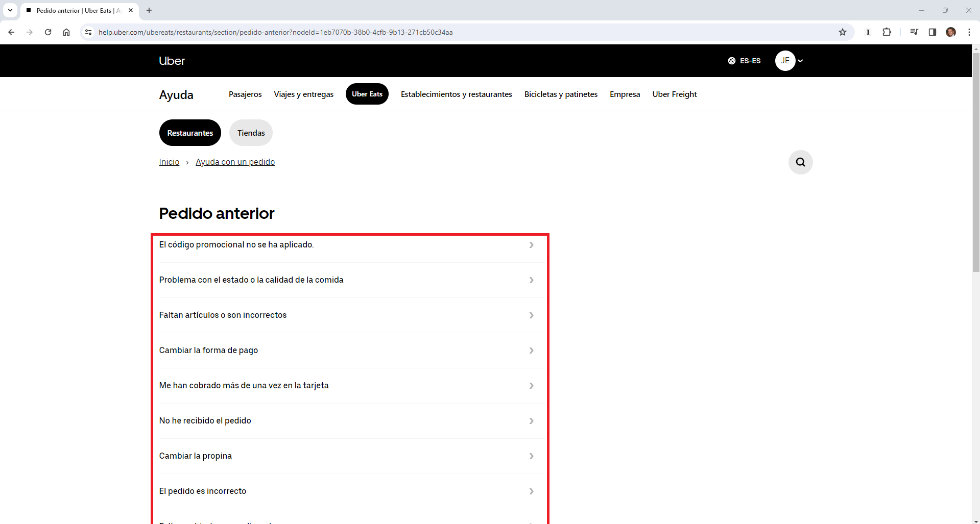Open the Extensions puzzle icon
This screenshot has height=524, width=980.
[x=887, y=32]
